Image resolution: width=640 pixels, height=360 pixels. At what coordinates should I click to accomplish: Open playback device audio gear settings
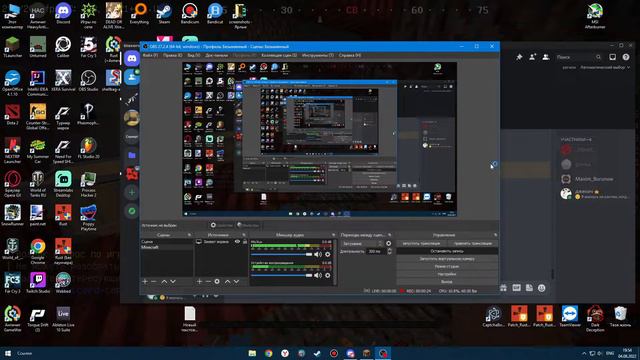[328, 275]
